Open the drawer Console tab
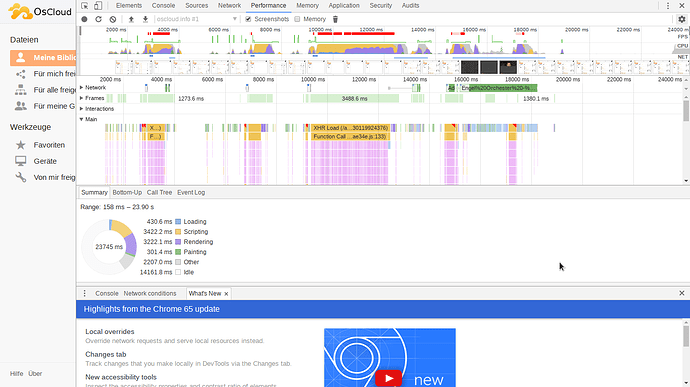This screenshot has width=690, height=387. click(107, 294)
